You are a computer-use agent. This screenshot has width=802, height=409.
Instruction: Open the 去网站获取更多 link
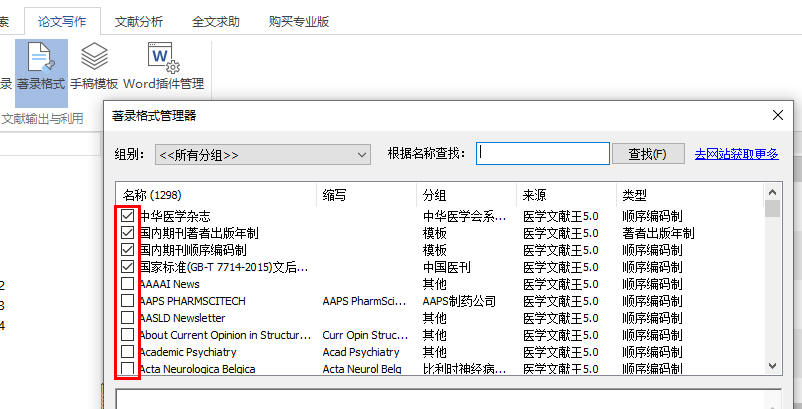737,154
